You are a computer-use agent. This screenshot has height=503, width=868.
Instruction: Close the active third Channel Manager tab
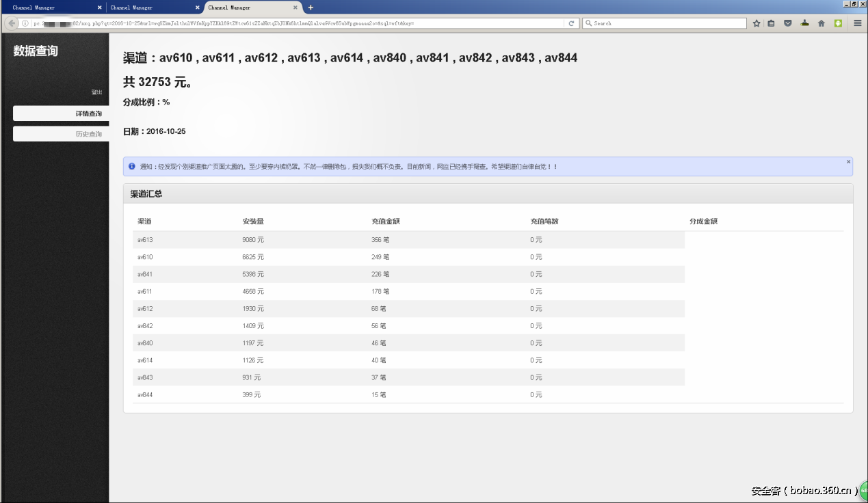click(295, 8)
